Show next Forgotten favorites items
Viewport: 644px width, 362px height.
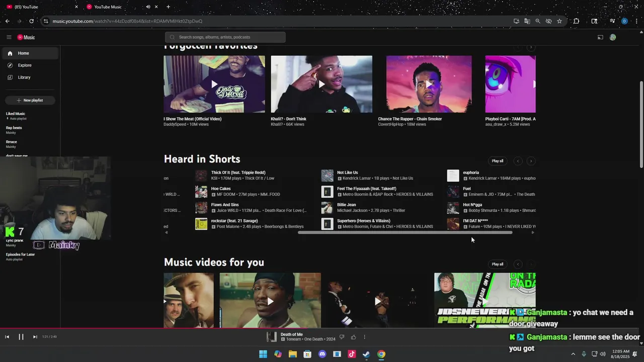click(531, 47)
